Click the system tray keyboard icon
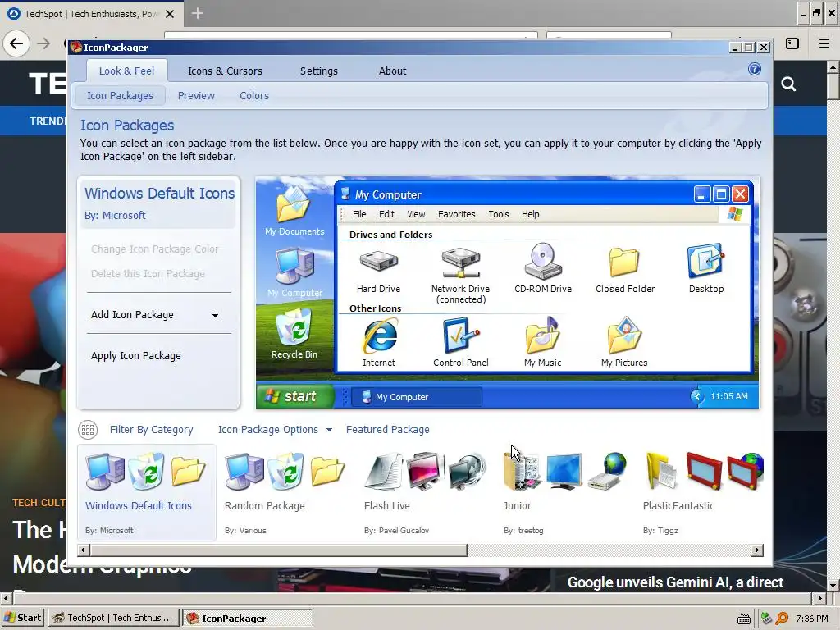Viewport: 840px width, 630px height. point(743,619)
